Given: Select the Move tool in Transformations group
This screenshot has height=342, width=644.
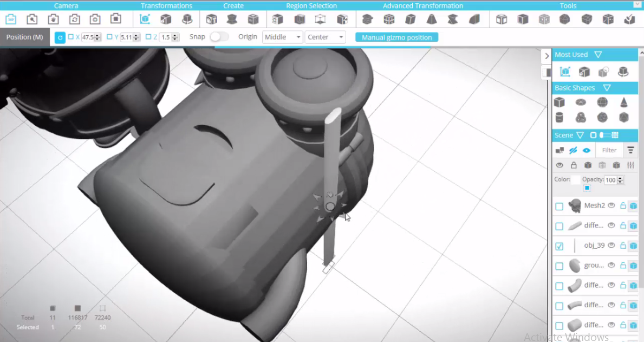Looking at the screenshot, I should click(145, 20).
